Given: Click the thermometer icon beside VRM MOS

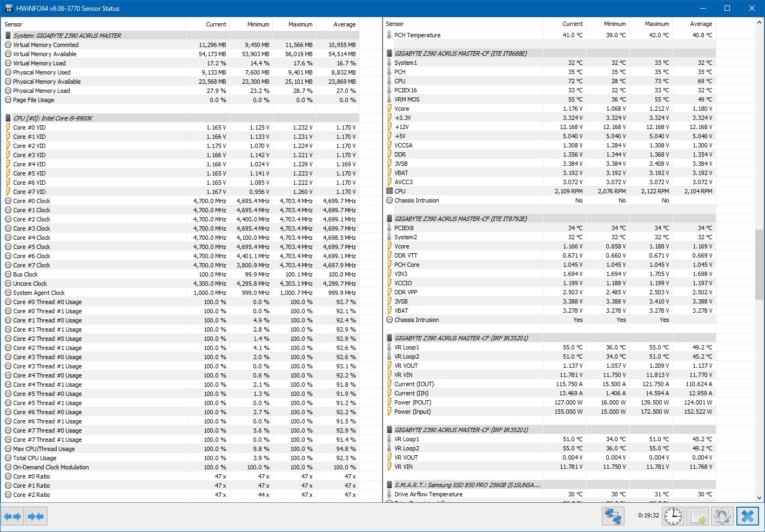Looking at the screenshot, I should tap(389, 99).
